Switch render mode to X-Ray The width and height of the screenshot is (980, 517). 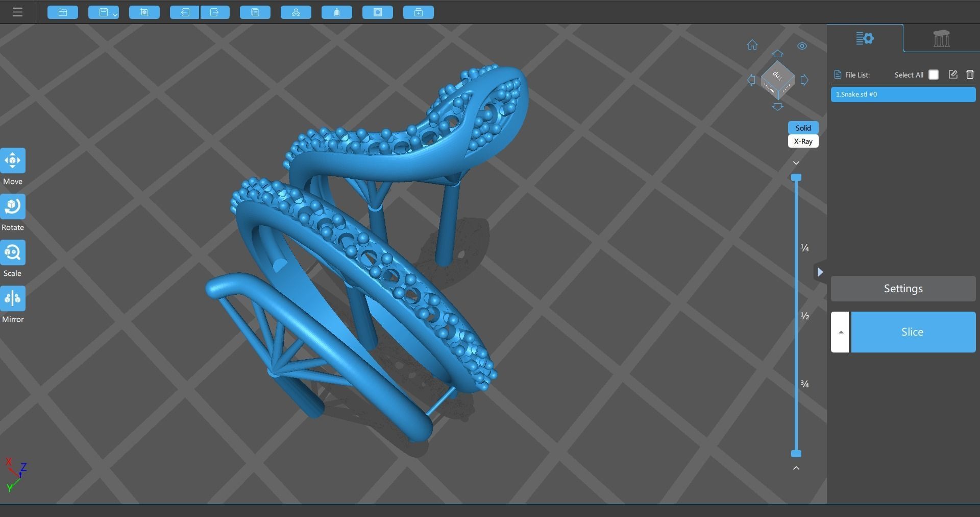tap(803, 142)
